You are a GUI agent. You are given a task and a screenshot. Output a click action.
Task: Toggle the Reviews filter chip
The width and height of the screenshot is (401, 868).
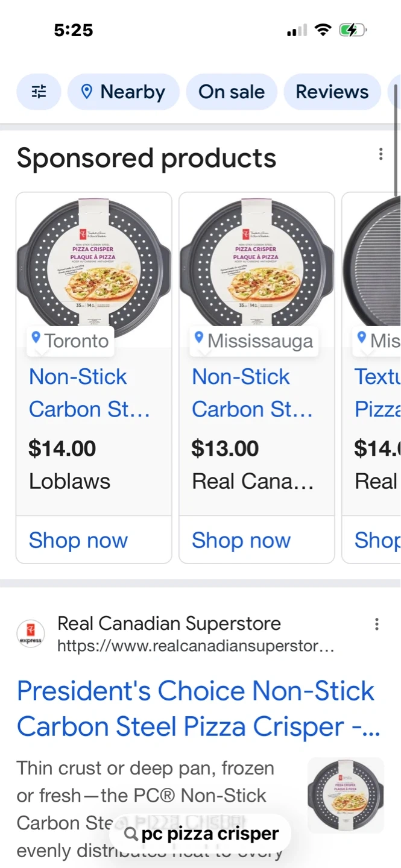coord(332,92)
